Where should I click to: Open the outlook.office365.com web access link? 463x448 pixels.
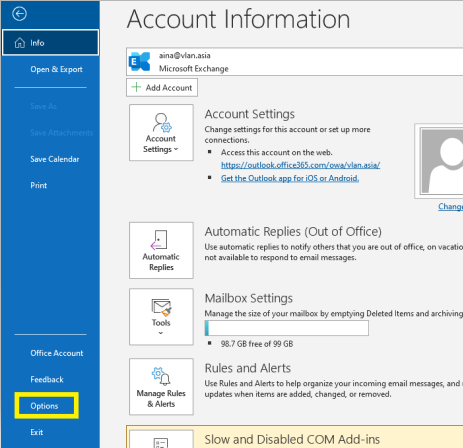point(300,165)
